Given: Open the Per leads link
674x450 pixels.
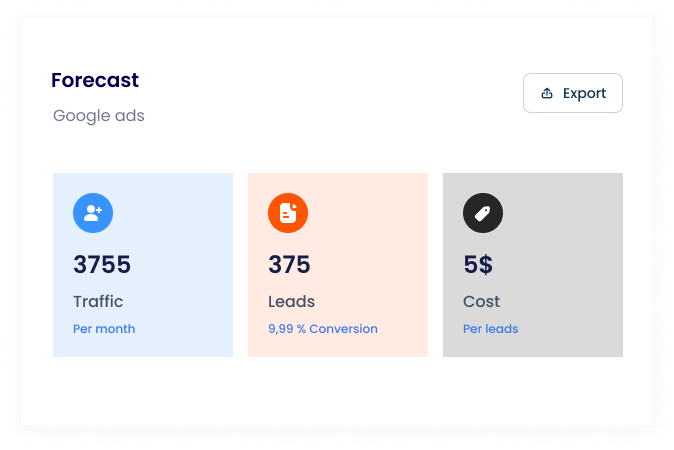Looking at the screenshot, I should click(x=491, y=329).
